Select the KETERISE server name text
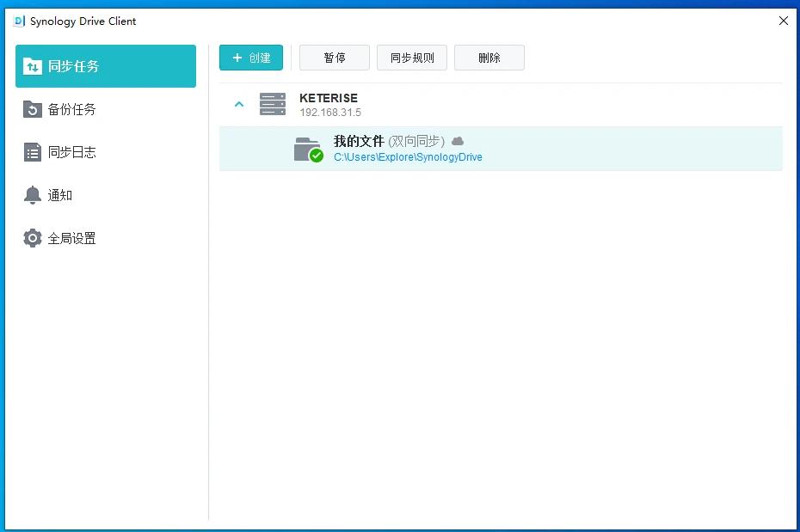Viewport: 800px width, 532px height. click(329, 98)
